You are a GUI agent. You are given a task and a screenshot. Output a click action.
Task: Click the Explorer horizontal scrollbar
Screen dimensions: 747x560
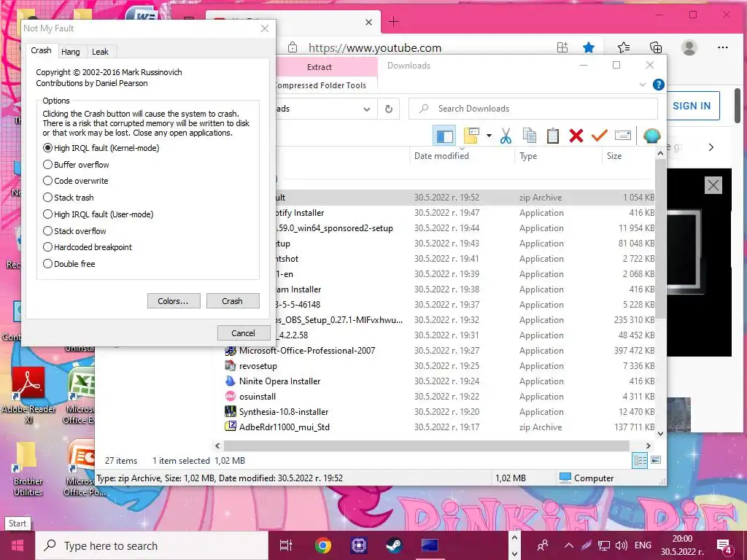[x=426, y=446]
